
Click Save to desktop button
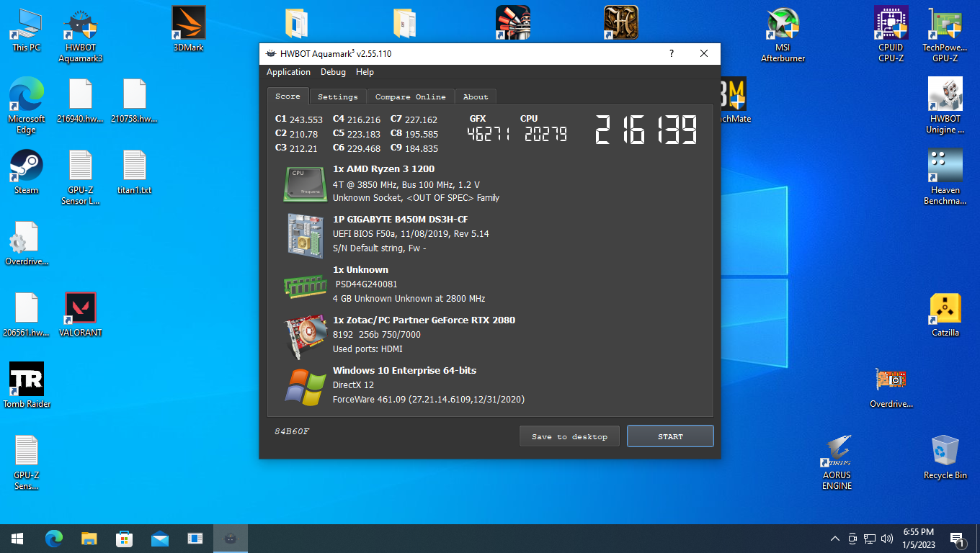tap(569, 436)
